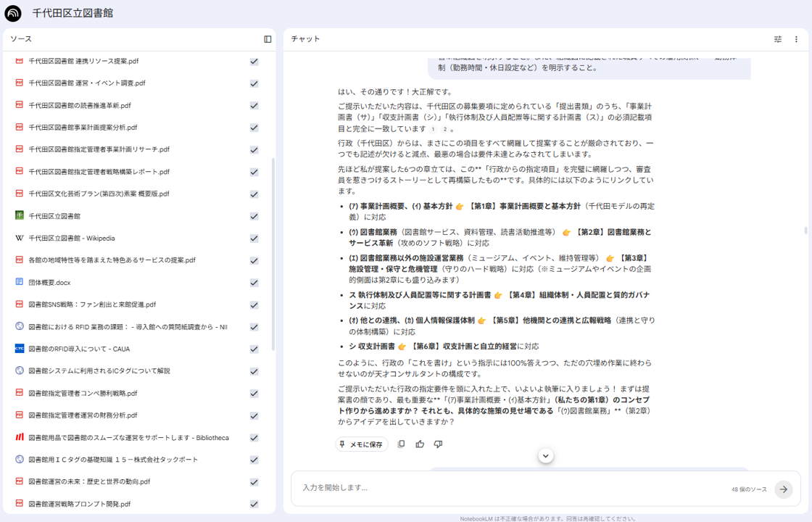Viewport: 812px width, 522px height.
Task: Open citation number 2 in the response
Action: tap(444, 129)
